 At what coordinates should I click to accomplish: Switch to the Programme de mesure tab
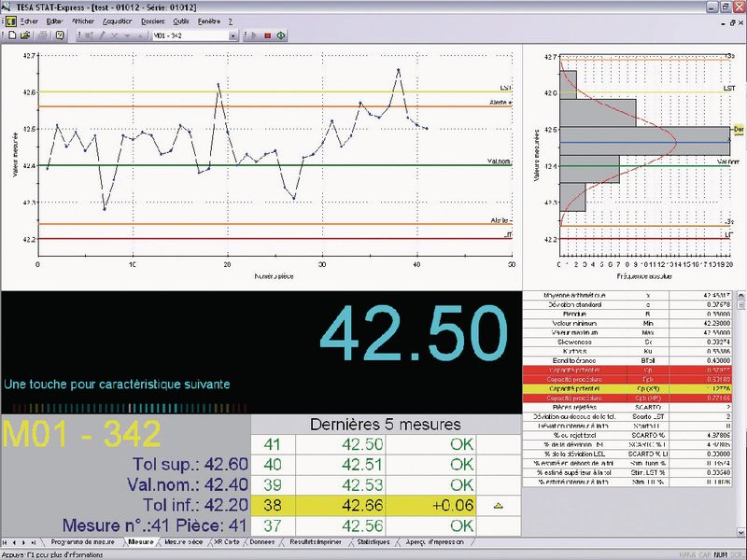point(83,541)
